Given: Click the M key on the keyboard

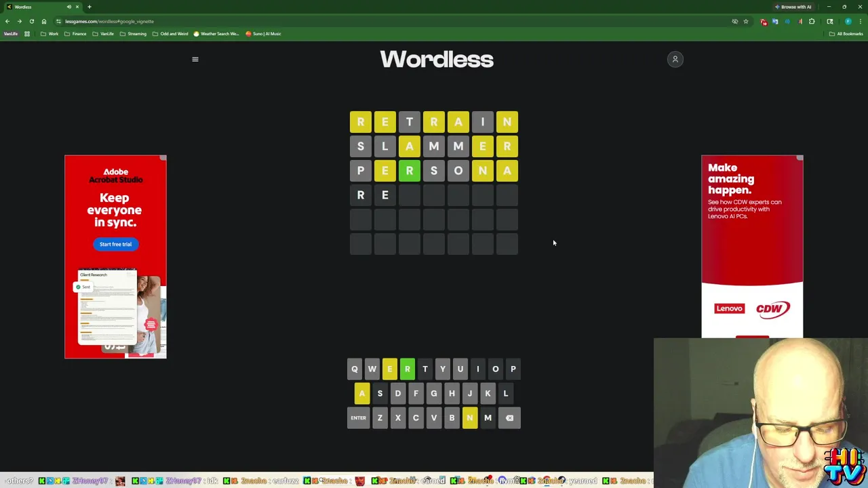Looking at the screenshot, I should tap(488, 418).
